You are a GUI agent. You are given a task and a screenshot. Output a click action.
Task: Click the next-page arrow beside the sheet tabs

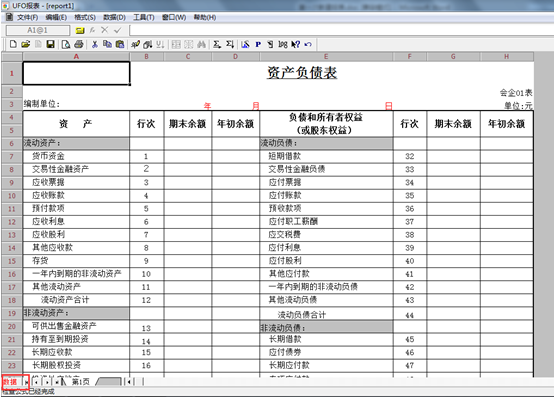(47, 382)
